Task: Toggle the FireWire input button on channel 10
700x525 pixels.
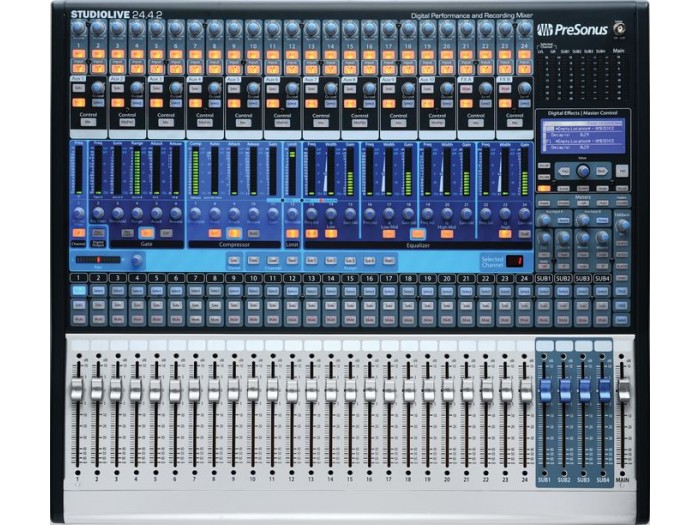Action: (x=253, y=69)
